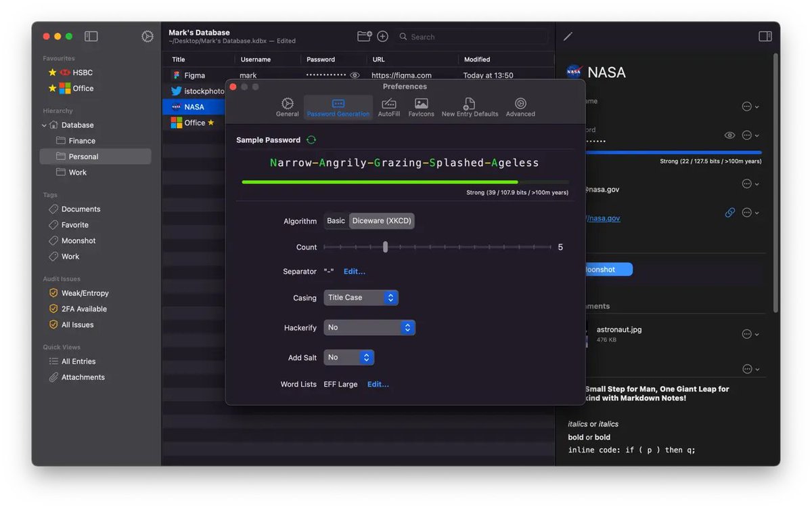Image resolution: width=812 pixels, height=508 pixels.
Task: Click the pencil edit entry icon
Action: click(x=568, y=37)
